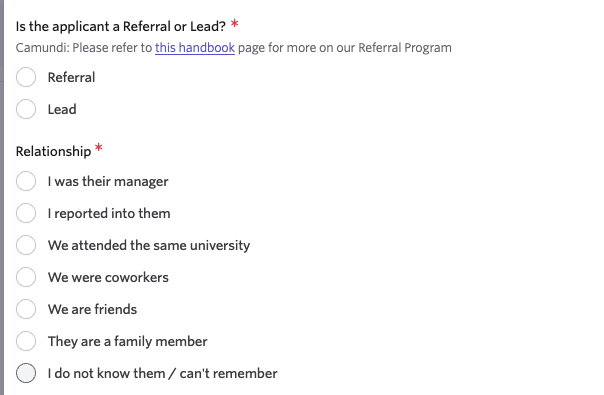Select 'They are a family member' radio circle
The height and width of the screenshot is (395, 604).
click(x=26, y=341)
